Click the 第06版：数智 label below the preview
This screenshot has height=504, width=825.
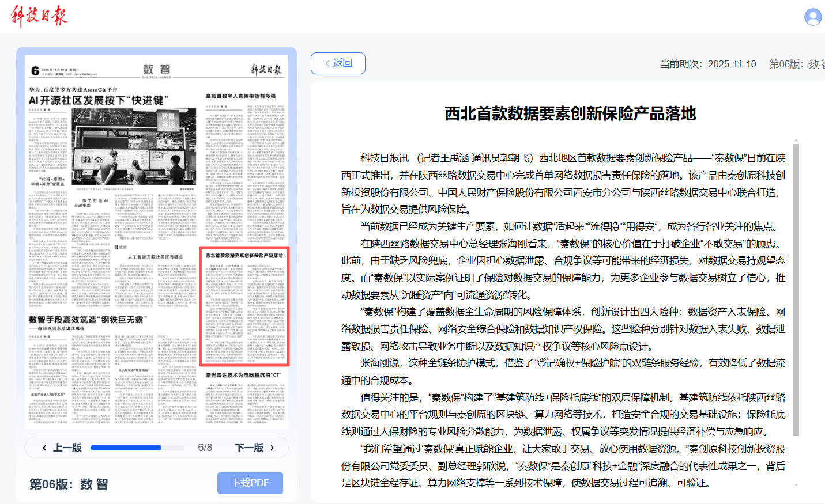[x=69, y=484]
